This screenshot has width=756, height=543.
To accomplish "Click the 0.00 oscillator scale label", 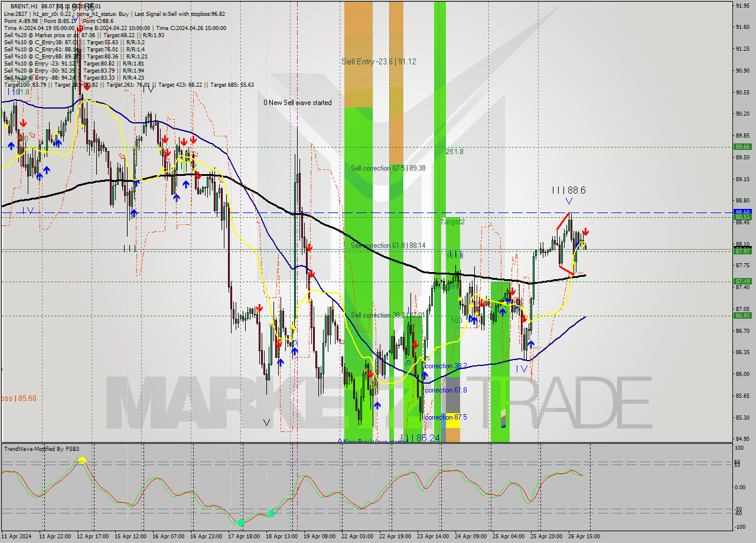I will [741, 487].
